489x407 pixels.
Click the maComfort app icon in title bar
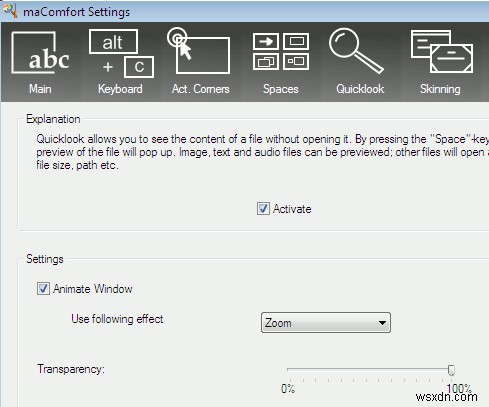[10, 11]
